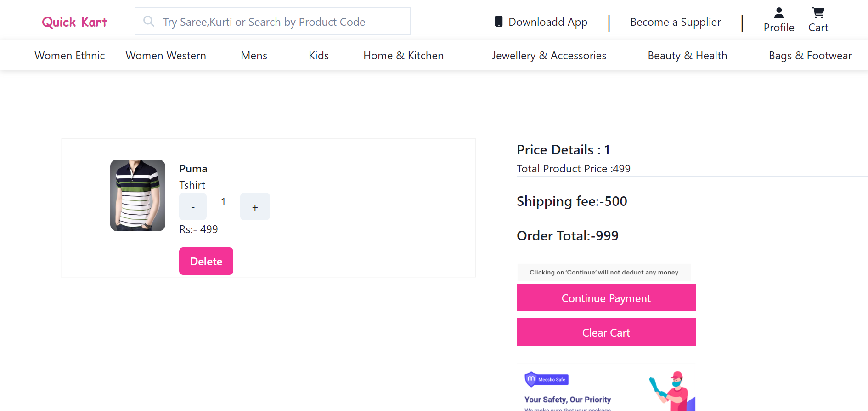
Task: Increase quantity with the plus button
Action: pyautogui.click(x=255, y=206)
